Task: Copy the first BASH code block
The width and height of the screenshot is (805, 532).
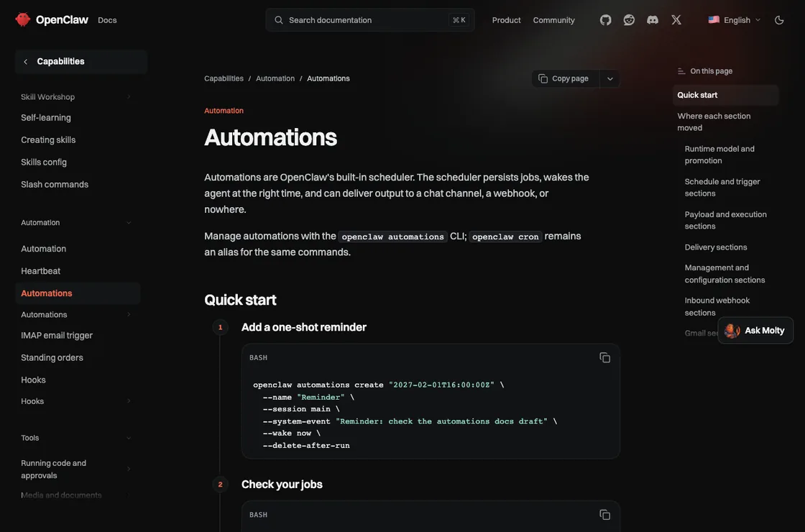Action: pyautogui.click(x=604, y=357)
